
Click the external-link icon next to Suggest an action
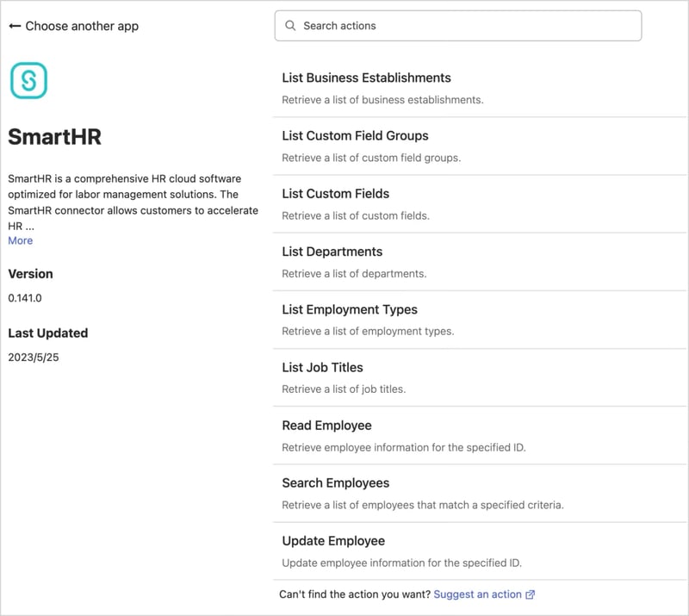coord(531,594)
